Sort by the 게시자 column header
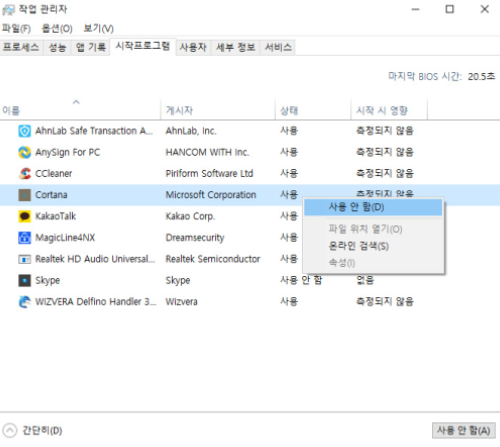This screenshot has height=447, width=500. pos(218,110)
